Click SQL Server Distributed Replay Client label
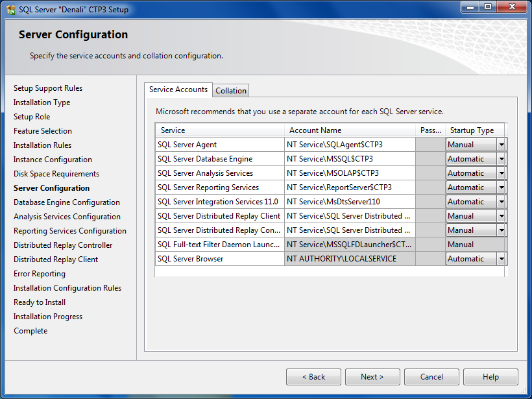The height and width of the screenshot is (399, 532). (220, 216)
